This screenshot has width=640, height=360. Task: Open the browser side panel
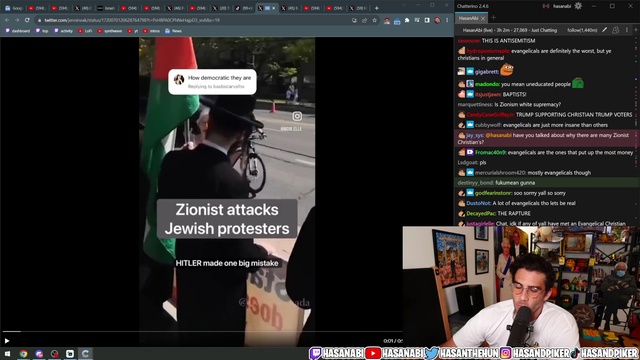click(x=427, y=20)
